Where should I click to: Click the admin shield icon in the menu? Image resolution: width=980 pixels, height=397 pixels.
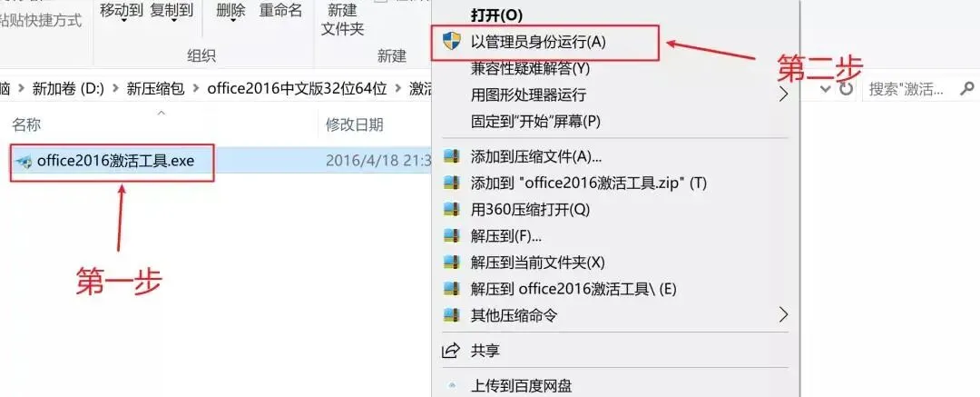tap(451, 41)
